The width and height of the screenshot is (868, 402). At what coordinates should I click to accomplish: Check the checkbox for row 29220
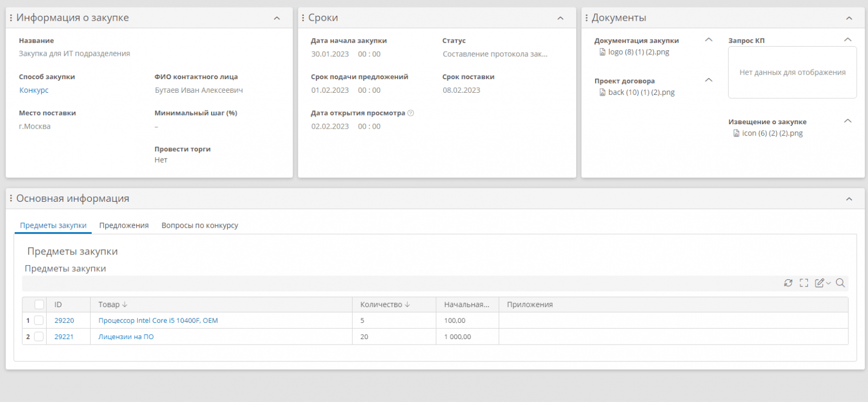coord(39,321)
